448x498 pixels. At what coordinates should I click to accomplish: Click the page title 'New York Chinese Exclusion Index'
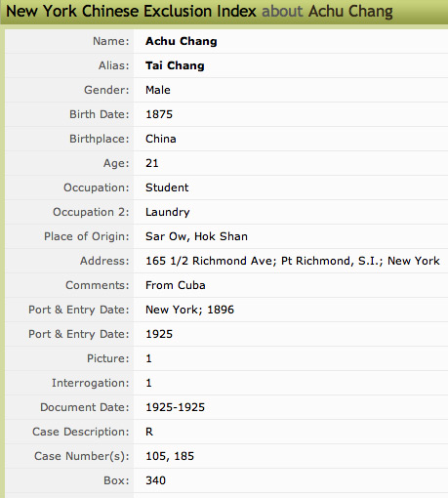click(131, 12)
